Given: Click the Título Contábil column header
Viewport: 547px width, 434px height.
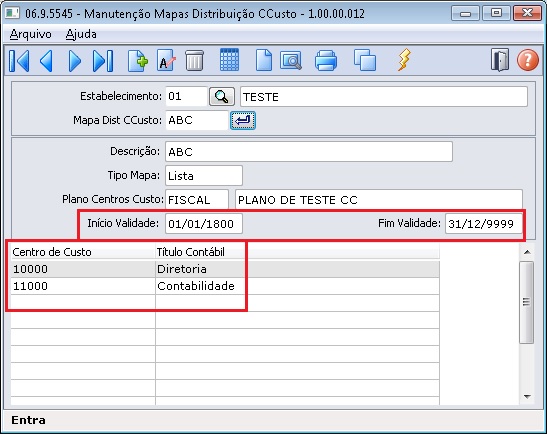Looking at the screenshot, I should [297, 252].
